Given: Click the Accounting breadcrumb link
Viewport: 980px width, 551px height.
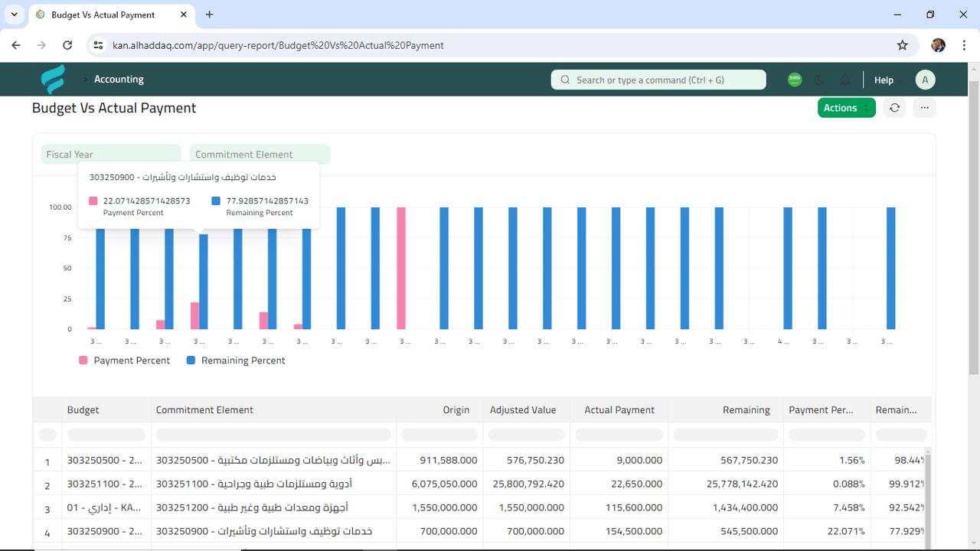Looking at the screenshot, I should tap(119, 80).
